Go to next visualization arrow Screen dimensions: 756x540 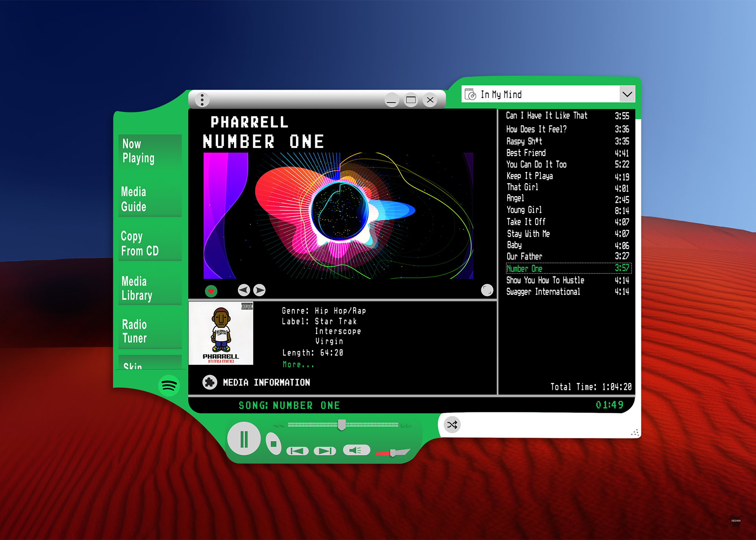pyautogui.click(x=259, y=290)
